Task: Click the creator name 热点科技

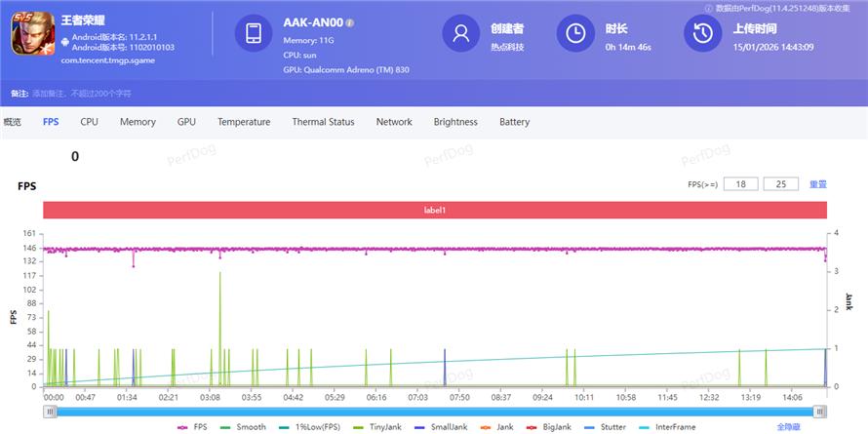Action: click(x=507, y=48)
